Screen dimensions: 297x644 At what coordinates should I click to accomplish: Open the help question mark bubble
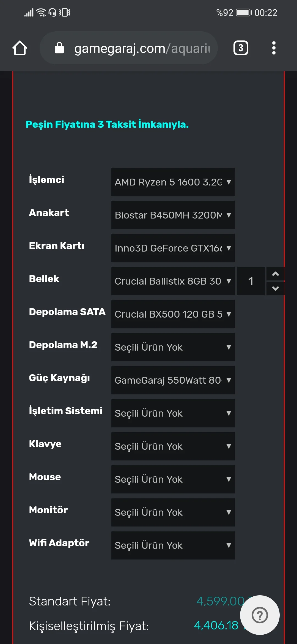pyautogui.click(x=260, y=615)
